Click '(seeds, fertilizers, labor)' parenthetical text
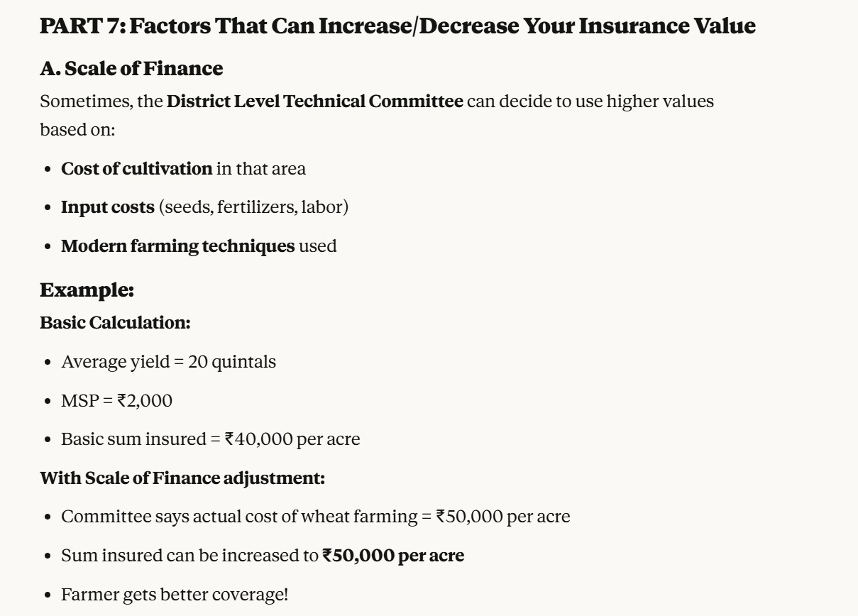The image size is (858, 616). pyautogui.click(x=253, y=207)
